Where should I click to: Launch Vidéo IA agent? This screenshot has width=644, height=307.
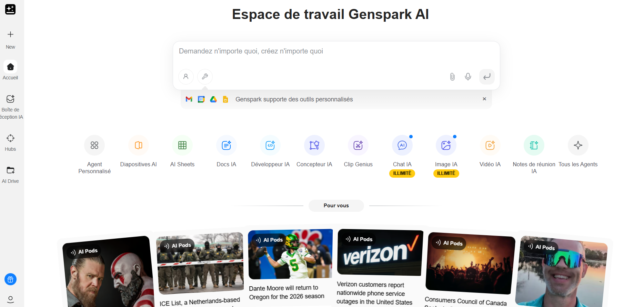(x=490, y=152)
